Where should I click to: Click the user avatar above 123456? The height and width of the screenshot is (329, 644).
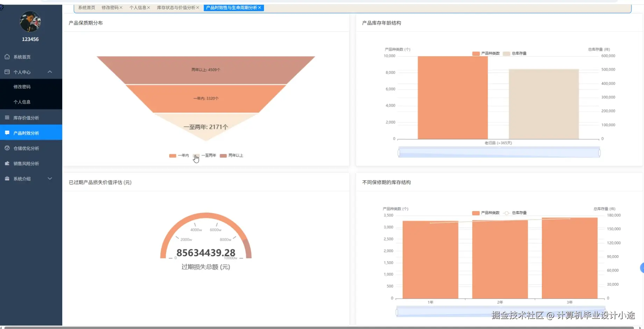[30, 22]
